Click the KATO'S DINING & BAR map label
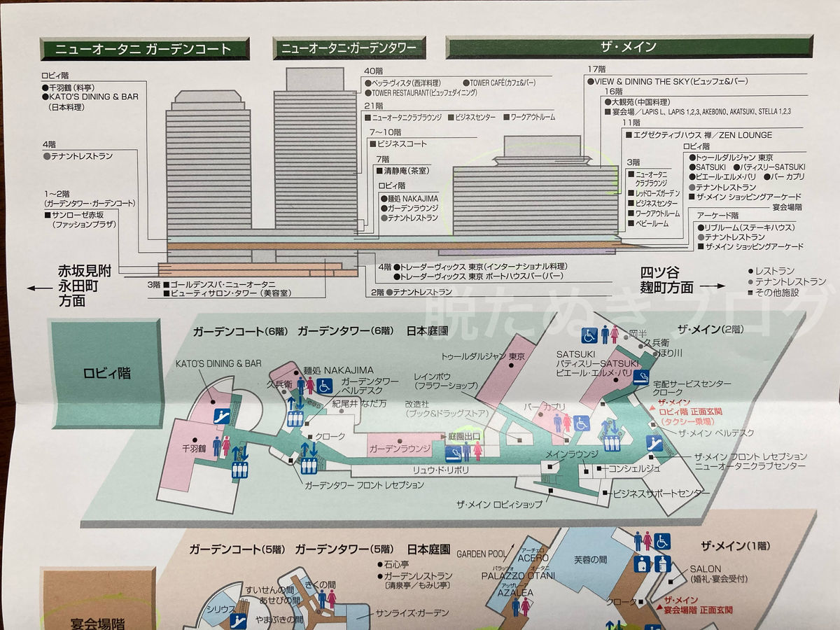This screenshot has height=630, width=840. click(x=220, y=364)
